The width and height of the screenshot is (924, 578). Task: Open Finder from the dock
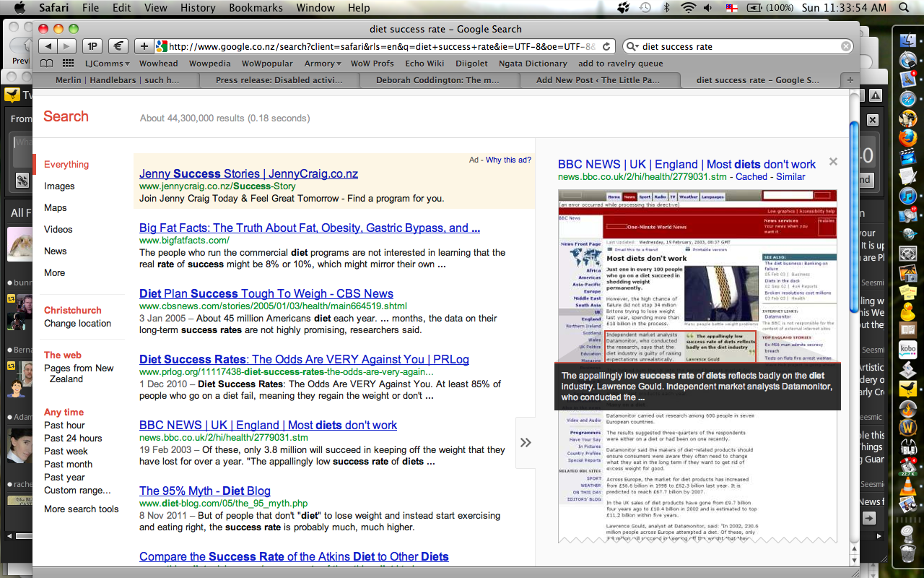tap(908, 40)
